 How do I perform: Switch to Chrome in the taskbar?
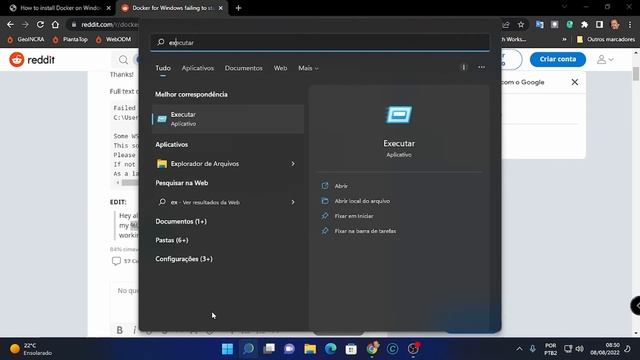point(372,349)
